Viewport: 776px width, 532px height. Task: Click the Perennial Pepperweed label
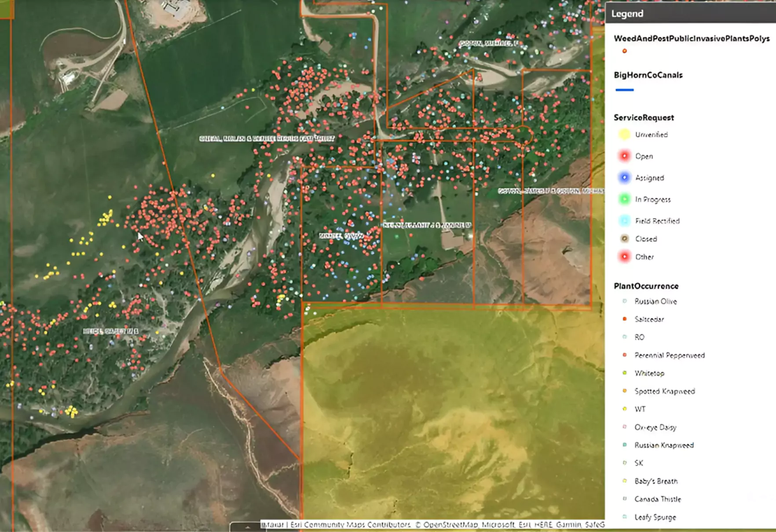(670, 355)
